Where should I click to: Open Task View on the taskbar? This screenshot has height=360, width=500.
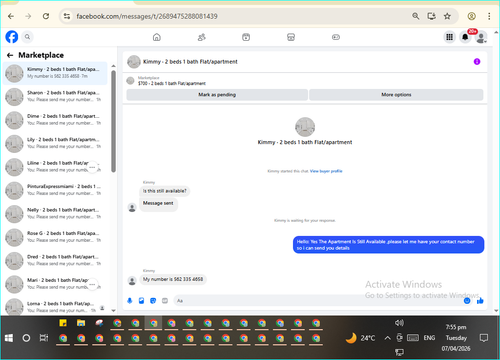pos(44,338)
